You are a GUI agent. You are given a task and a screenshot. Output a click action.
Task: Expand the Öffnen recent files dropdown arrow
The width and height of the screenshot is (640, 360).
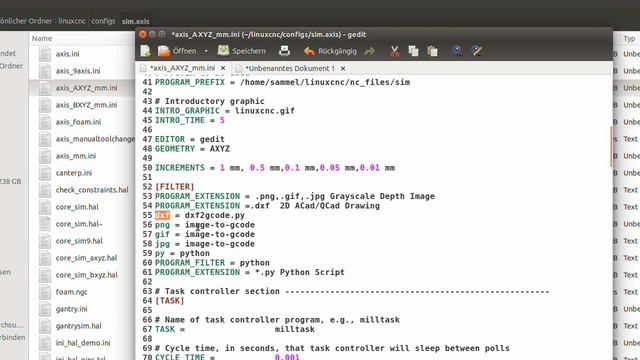tap(206, 51)
